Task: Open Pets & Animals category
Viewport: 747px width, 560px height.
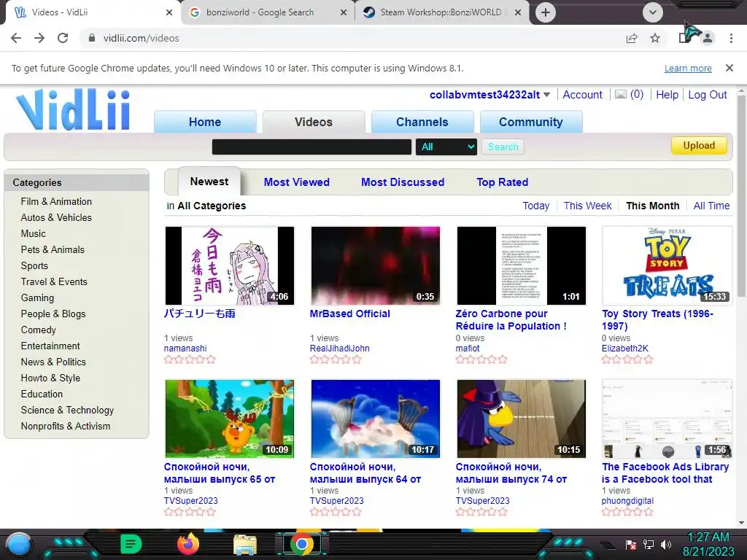Action: pyautogui.click(x=53, y=249)
